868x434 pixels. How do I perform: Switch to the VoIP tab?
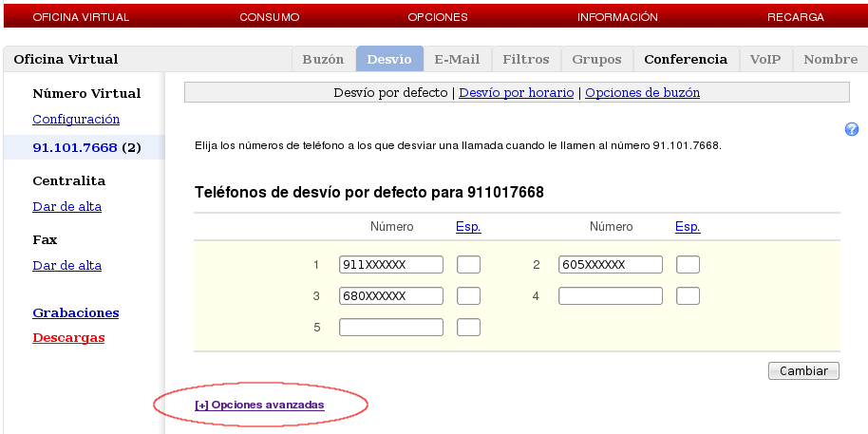[765, 59]
